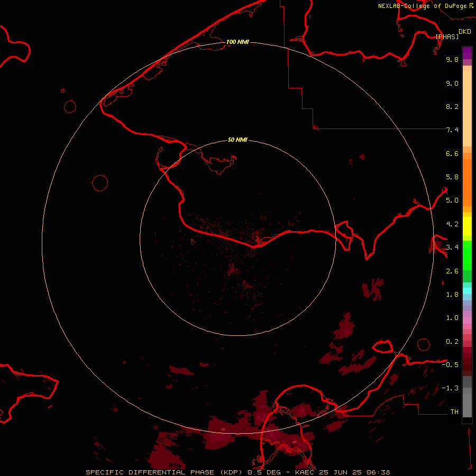476x476 pixels.
Task: Click the 5.8 legend value
Action: pyautogui.click(x=452, y=177)
